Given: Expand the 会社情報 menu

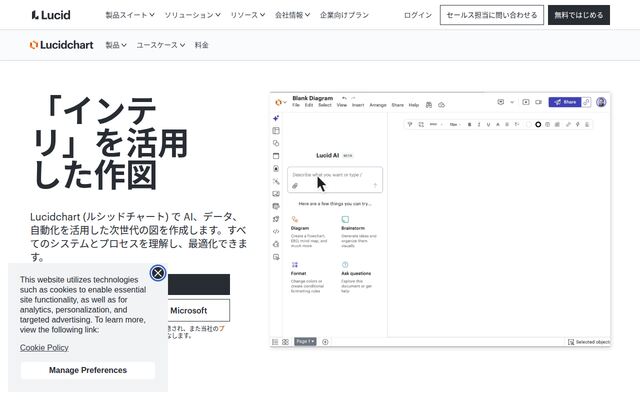Looking at the screenshot, I should click(292, 15).
